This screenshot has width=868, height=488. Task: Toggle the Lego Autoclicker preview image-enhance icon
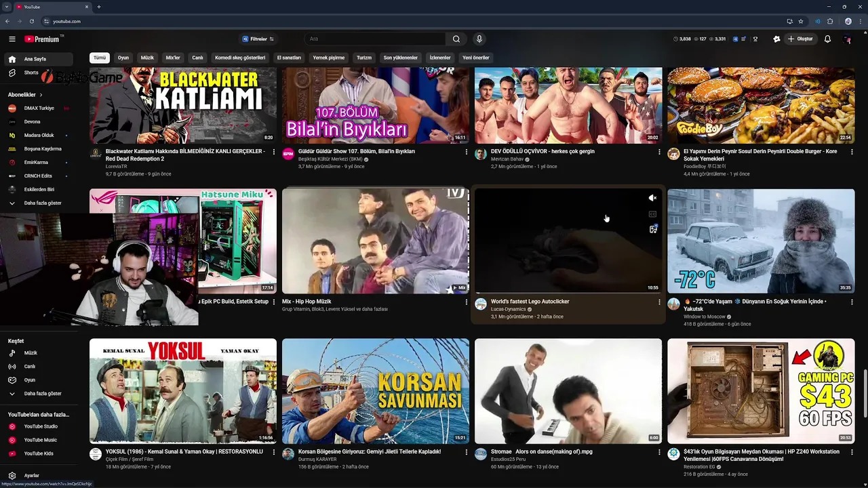click(652, 229)
